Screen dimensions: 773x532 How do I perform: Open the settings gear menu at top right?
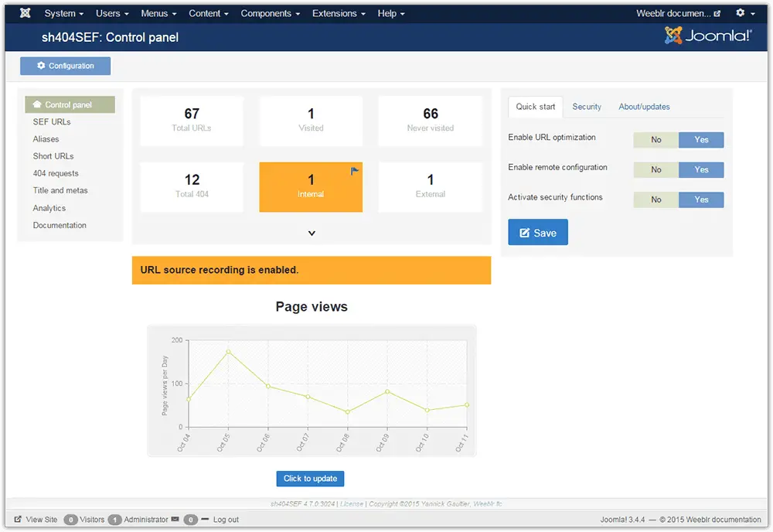(745, 13)
